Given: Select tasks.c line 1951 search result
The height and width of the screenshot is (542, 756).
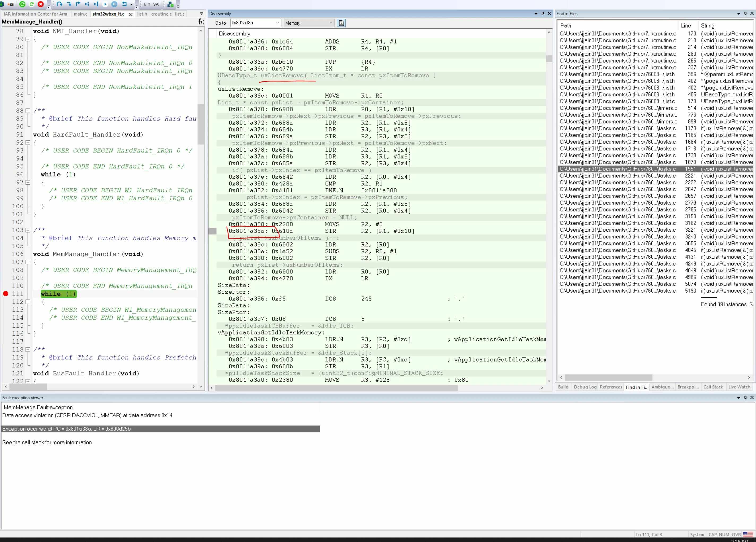Looking at the screenshot, I should coord(655,169).
